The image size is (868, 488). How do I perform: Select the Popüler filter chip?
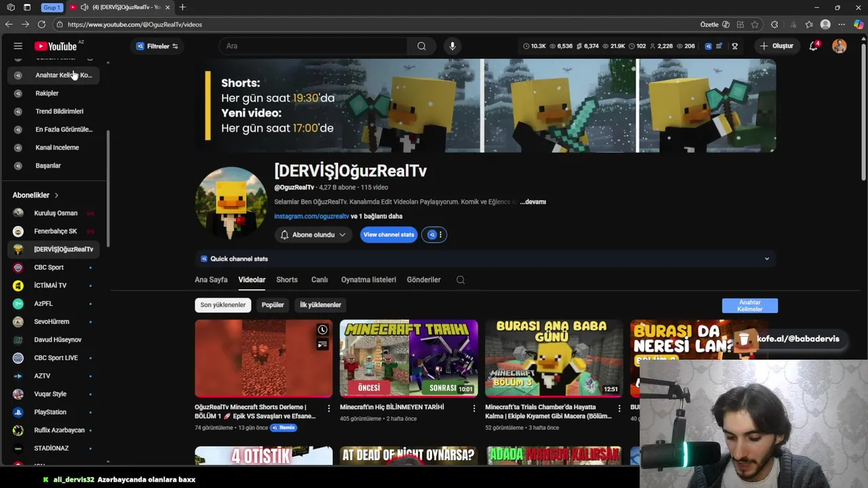coord(273,305)
